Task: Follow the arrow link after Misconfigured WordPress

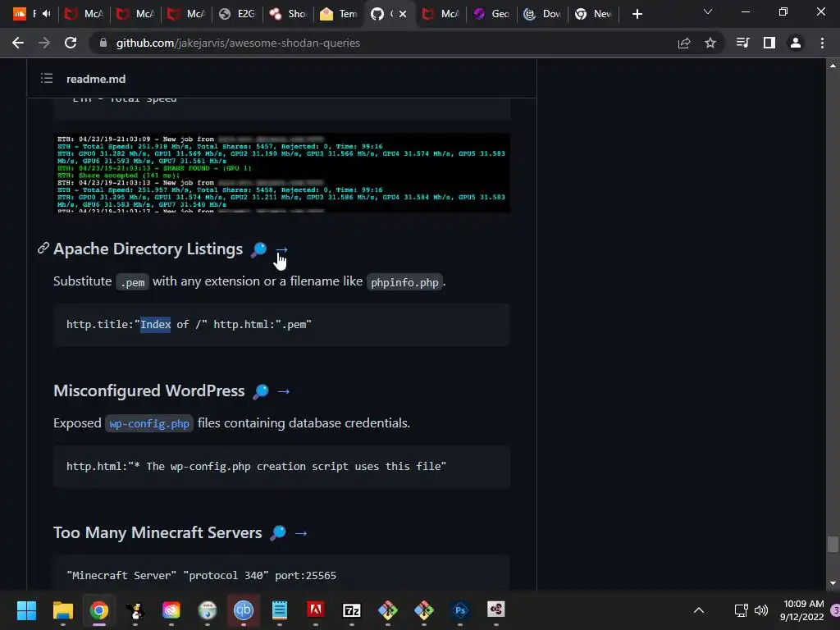Action: [284, 391]
